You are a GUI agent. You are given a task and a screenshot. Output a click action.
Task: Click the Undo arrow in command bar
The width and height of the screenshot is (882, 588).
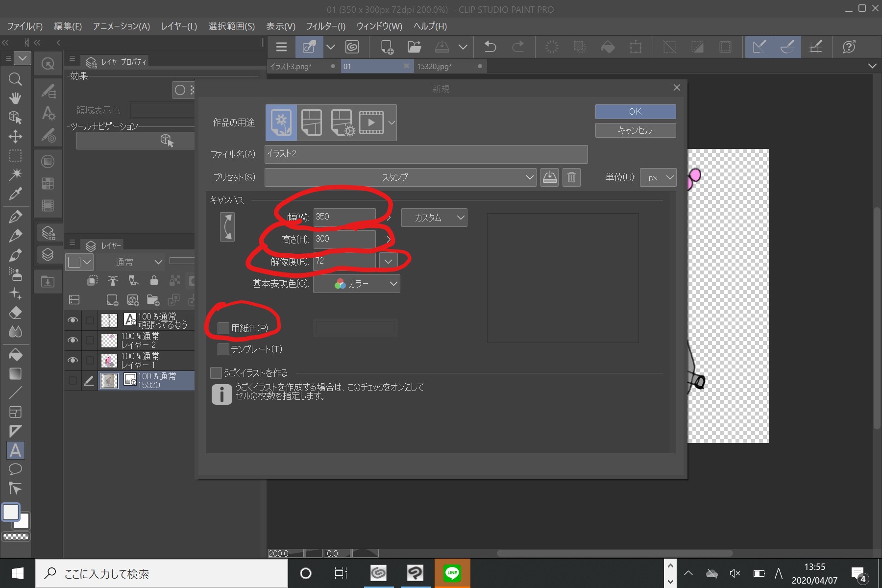point(490,47)
